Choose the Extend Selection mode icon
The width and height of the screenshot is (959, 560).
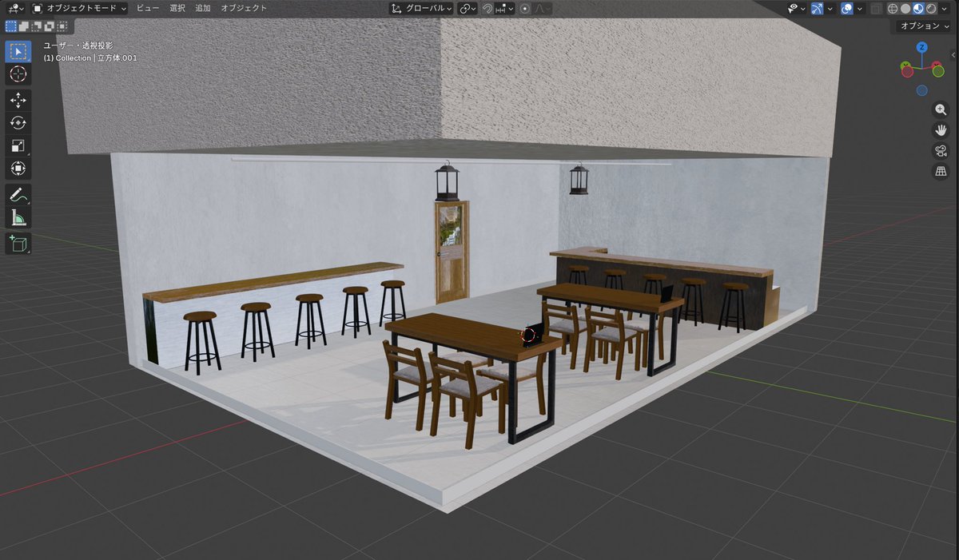pyautogui.click(x=24, y=26)
